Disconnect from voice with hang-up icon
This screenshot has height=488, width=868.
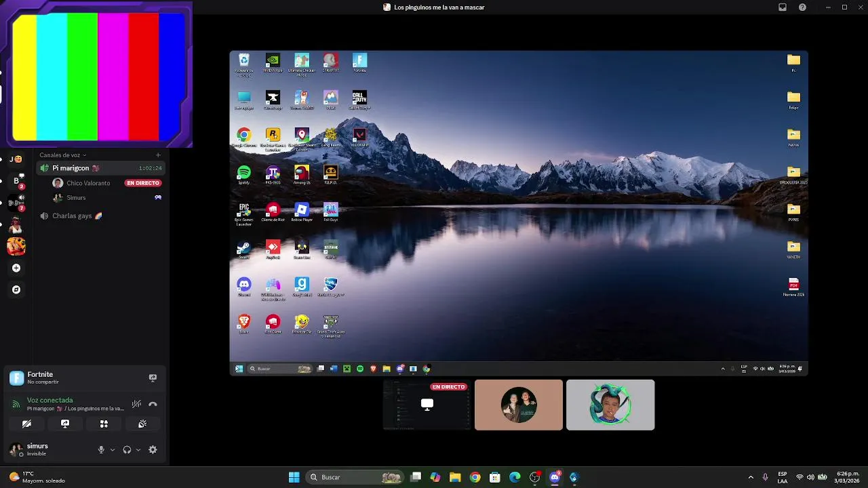tap(153, 404)
